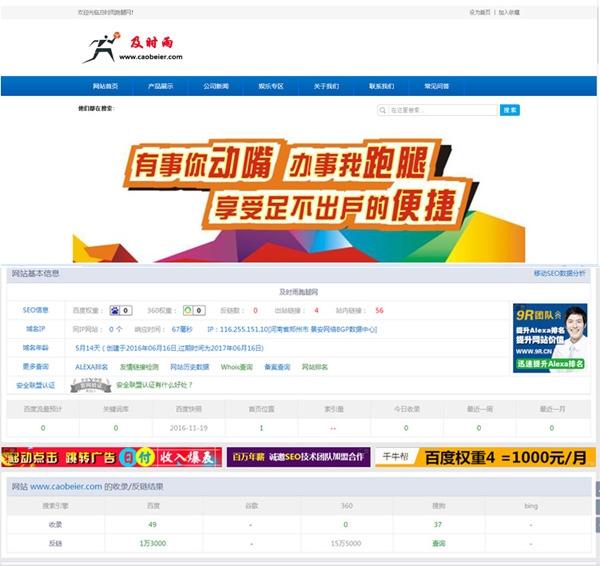Go to 公司新闻 in navigation bar
The height and width of the screenshot is (566, 600).
[x=216, y=87]
